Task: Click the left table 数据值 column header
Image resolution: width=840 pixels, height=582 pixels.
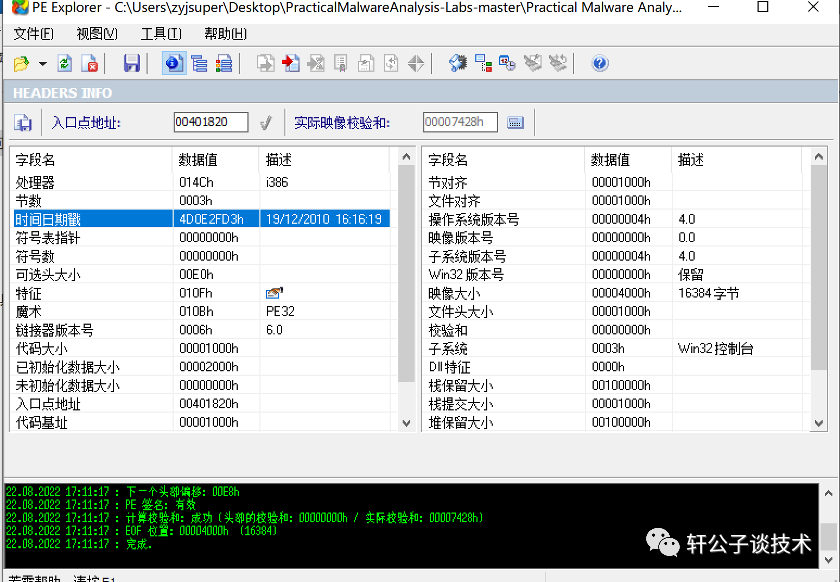Action: [215, 160]
